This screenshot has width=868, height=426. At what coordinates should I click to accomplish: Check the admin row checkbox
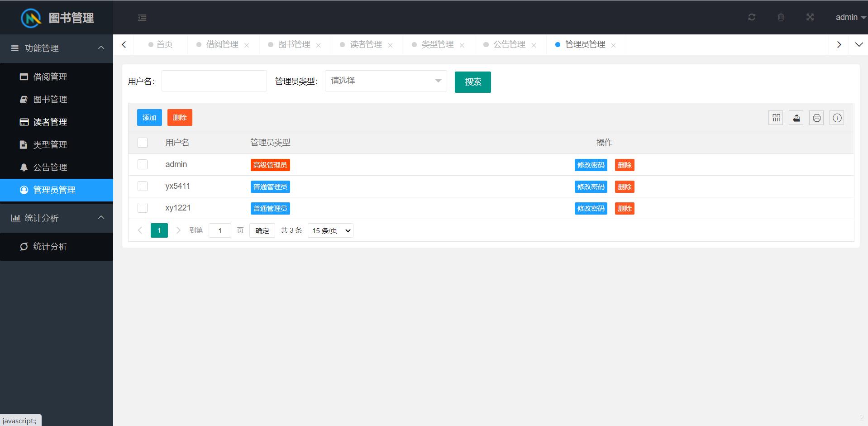pos(143,164)
